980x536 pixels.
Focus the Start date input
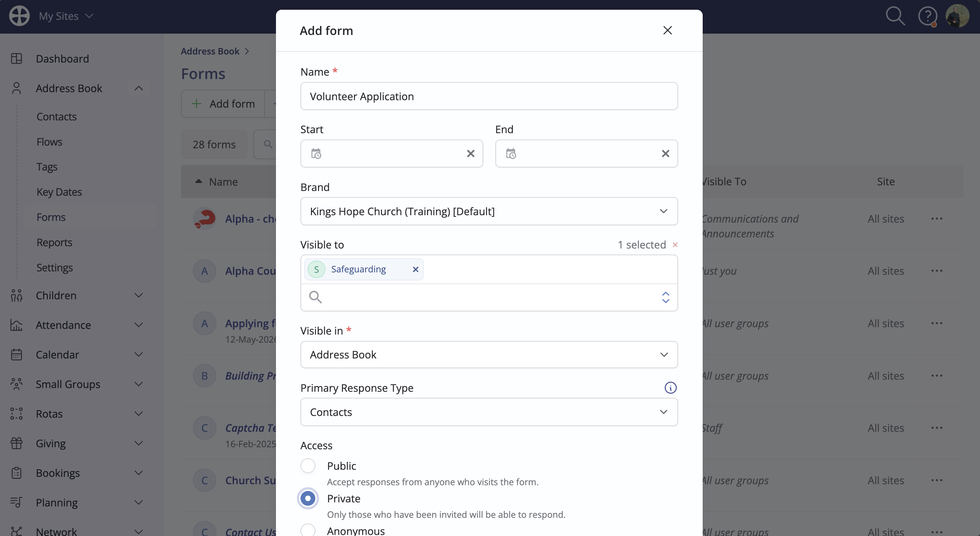(391, 154)
